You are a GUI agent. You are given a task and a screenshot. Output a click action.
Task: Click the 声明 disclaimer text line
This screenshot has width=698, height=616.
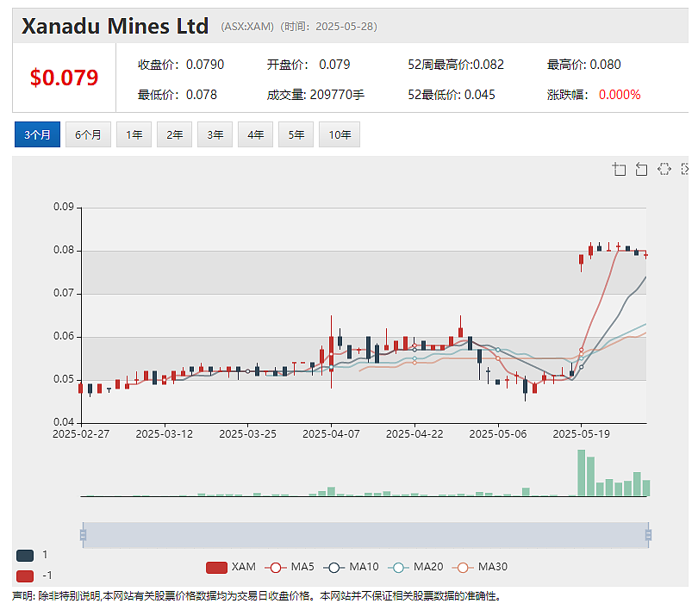click(x=257, y=596)
